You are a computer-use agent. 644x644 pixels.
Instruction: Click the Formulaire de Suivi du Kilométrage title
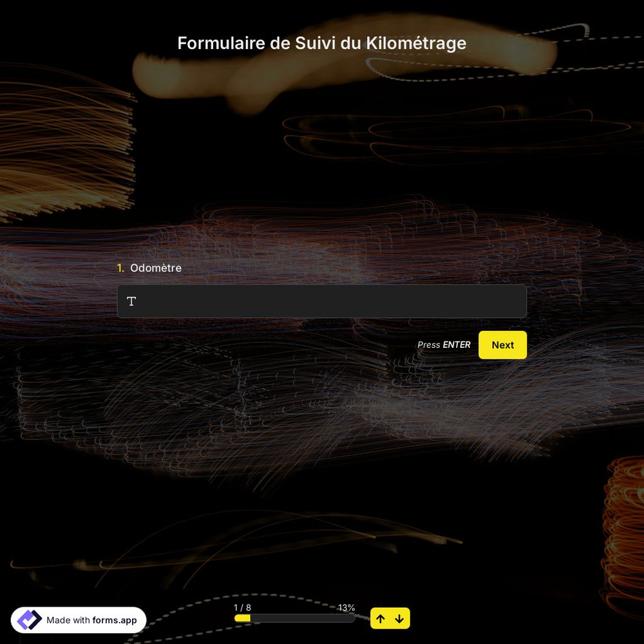pos(322,43)
